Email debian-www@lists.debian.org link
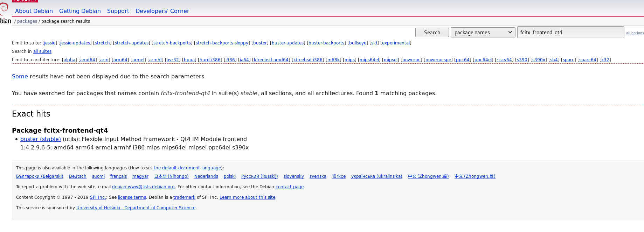Screen dimensions: 644x232 point(143,187)
